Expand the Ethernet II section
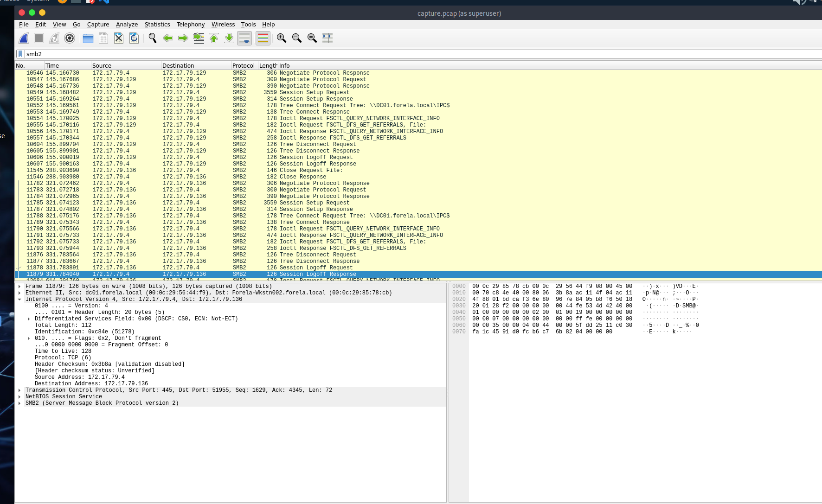The width and height of the screenshot is (822, 504). (19, 293)
